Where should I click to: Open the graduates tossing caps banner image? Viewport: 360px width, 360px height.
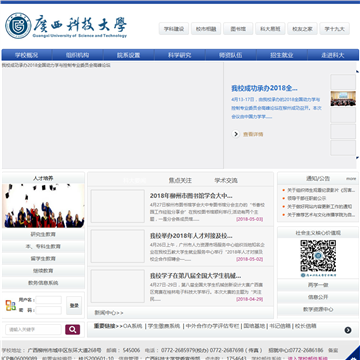point(43,206)
